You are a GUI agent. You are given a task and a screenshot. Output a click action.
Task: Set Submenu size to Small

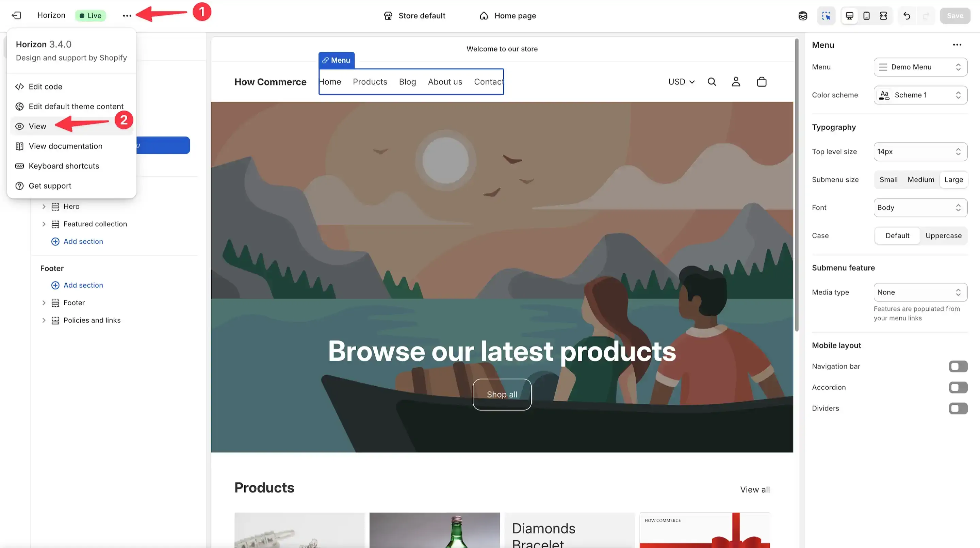pos(888,180)
